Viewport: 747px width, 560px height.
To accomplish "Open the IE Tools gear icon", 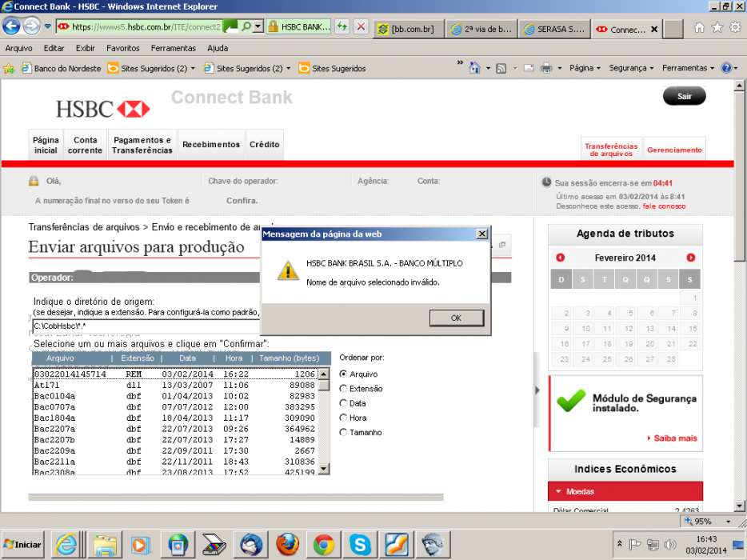I will click(x=735, y=27).
